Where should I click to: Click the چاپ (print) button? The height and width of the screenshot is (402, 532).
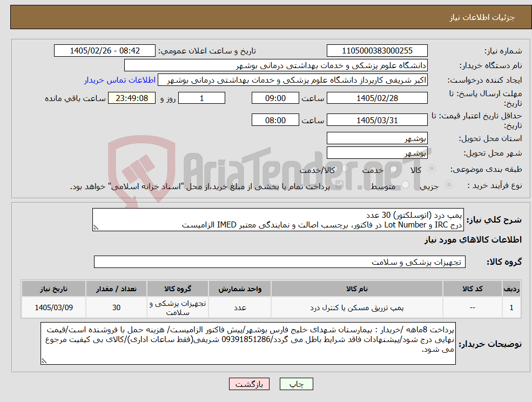296,384
